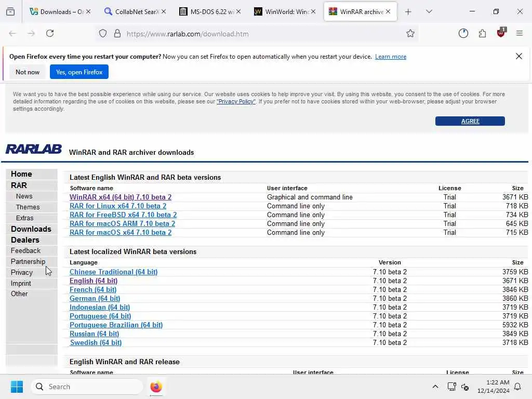Image resolution: width=532 pixels, height=399 pixels.
Task: Open Dealers in the sidebar
Action: click(x=25, y=240)
